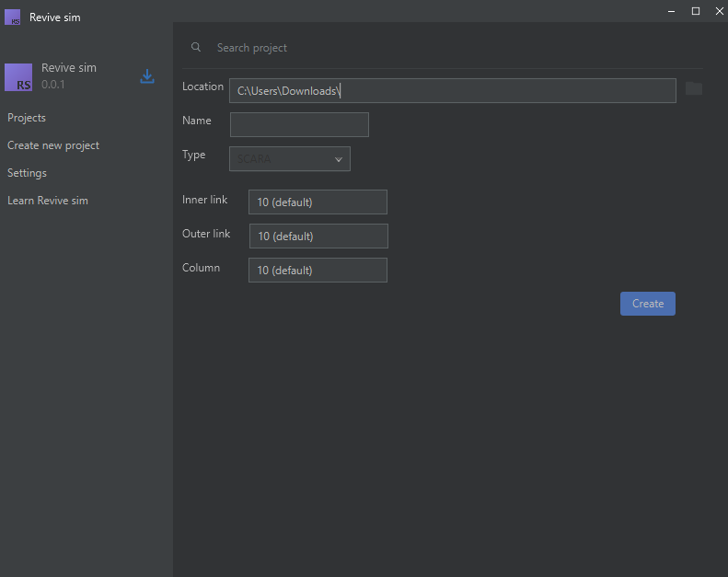Click the download update icon
Screen dimensions: 728x577
pos(147,76)
